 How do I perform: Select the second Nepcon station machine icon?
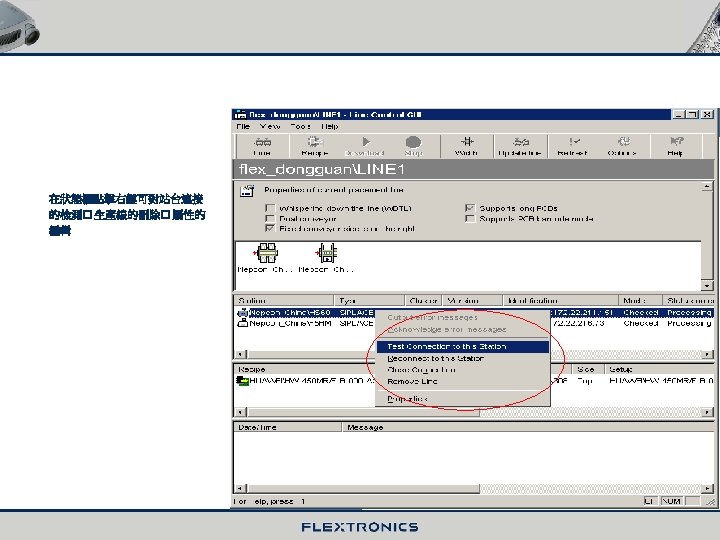[327, 253]
